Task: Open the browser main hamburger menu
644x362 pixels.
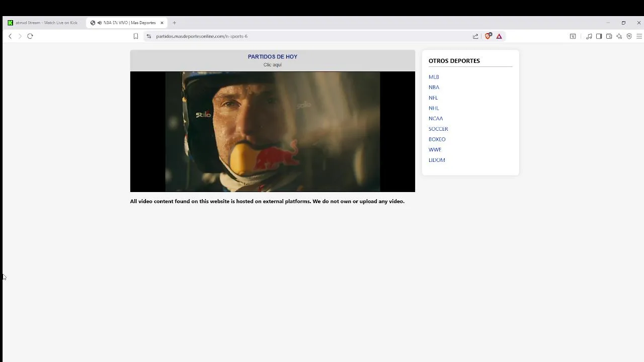Action: coord(639,36)
